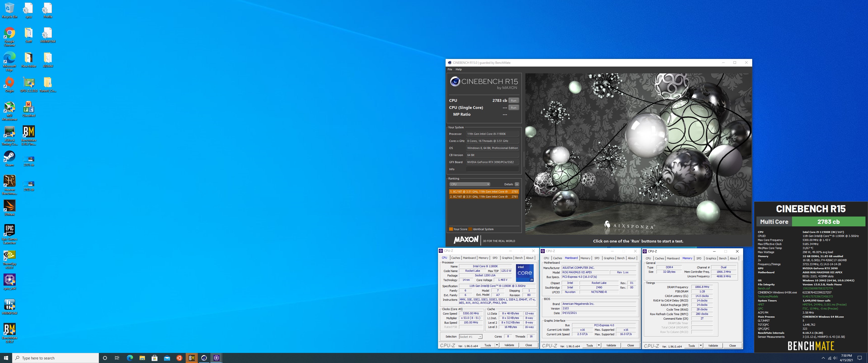The image size is (868, 363).
Task: Open About tab in middle CPU-Z window
Action: coord(632,258)
